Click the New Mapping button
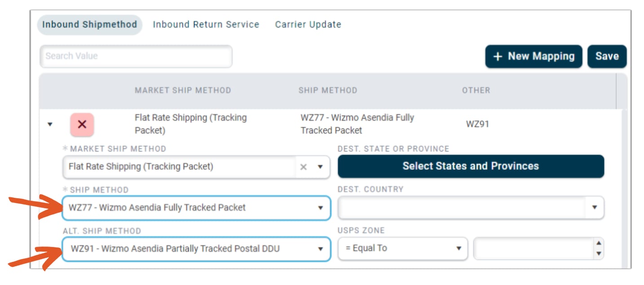Viewport: 644px width, 285px height. 534,56
